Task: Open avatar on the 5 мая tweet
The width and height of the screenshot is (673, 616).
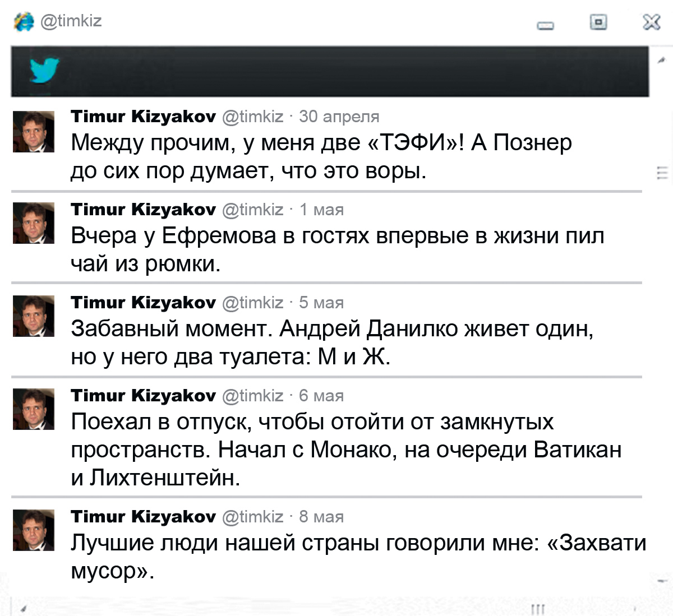Action: click(34, 316)
